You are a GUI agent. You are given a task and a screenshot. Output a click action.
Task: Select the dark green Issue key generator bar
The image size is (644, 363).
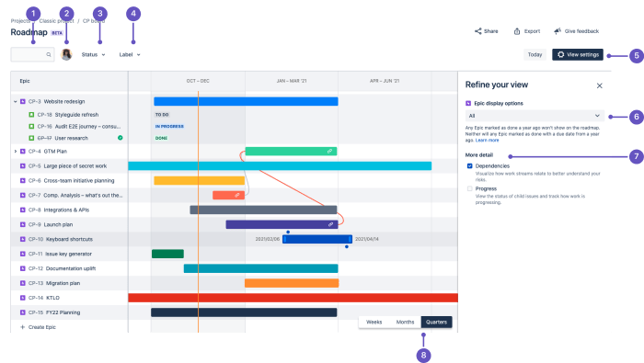[167, 254]
